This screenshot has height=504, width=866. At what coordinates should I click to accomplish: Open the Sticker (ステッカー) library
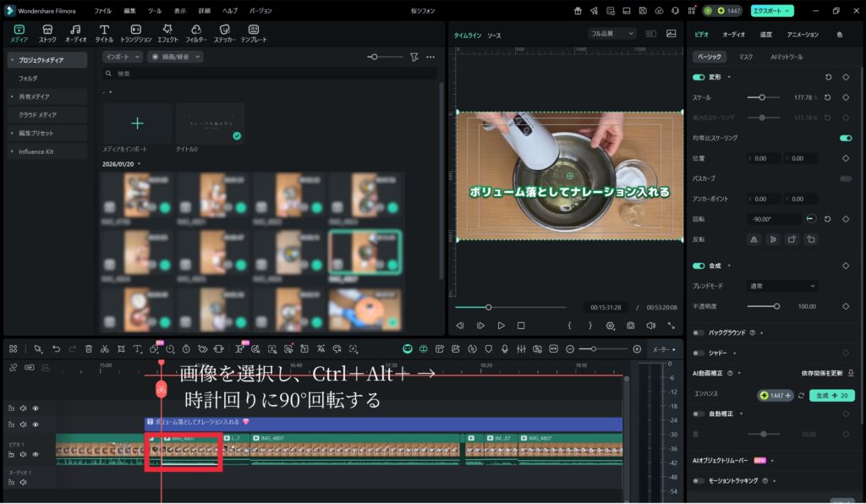(224, 33)
